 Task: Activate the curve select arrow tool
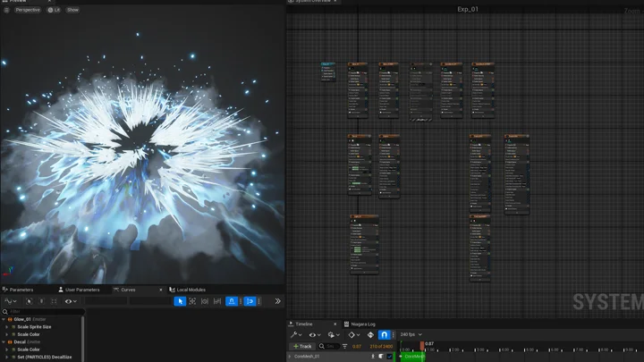click(x=180, y=301)
